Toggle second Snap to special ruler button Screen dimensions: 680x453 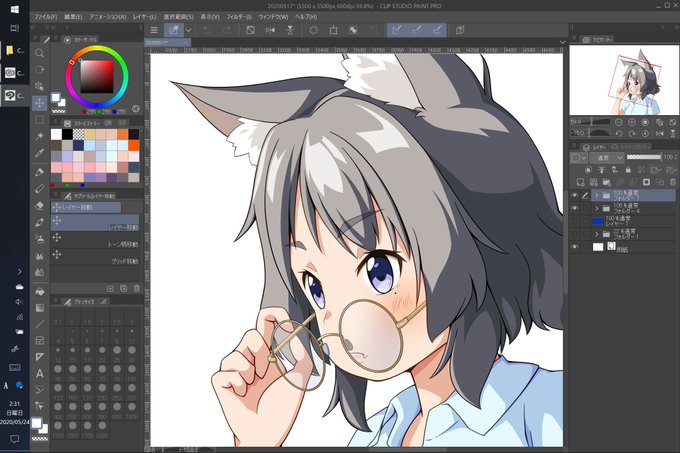[417, 30]
